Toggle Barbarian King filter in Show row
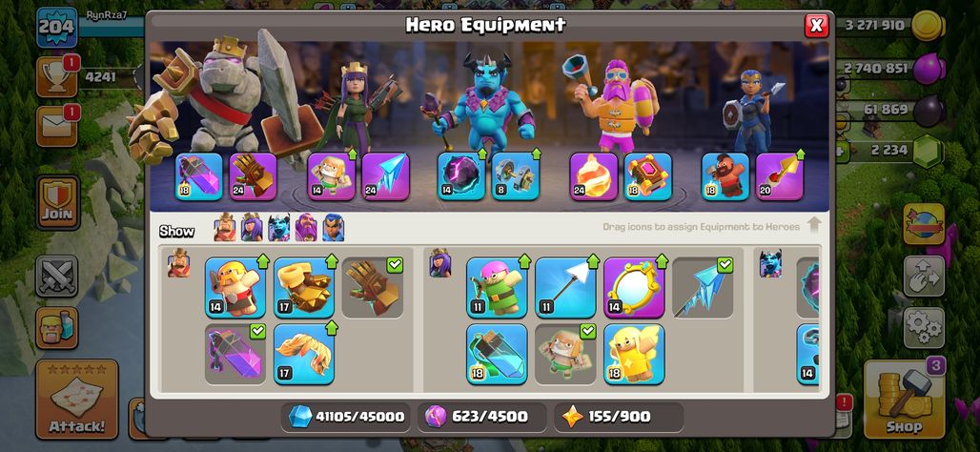This screenshot has height=452, width=980. coord(225,228)
